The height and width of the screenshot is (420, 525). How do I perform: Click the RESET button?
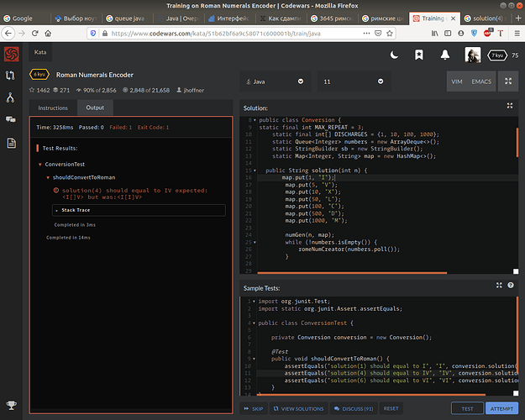pos(391,408)
